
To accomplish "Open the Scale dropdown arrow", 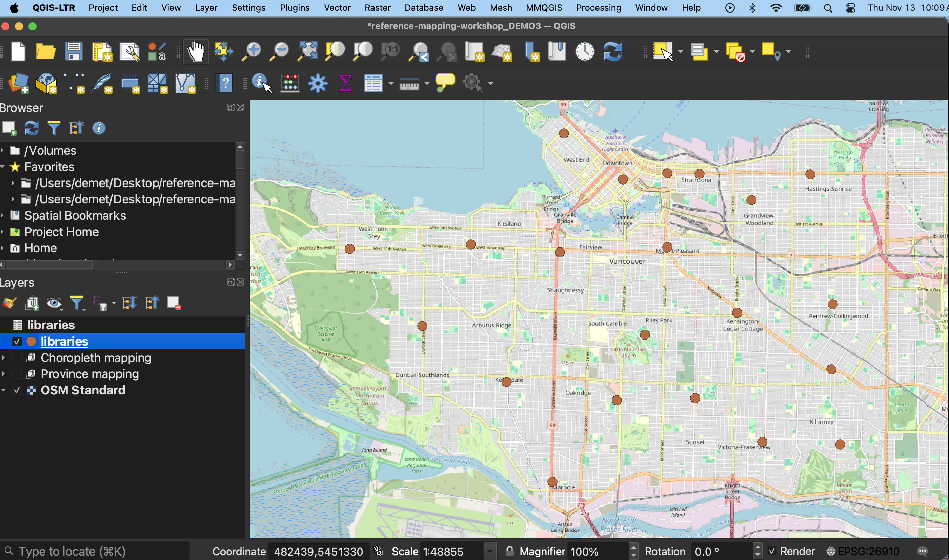I will (x=489, y=551).
